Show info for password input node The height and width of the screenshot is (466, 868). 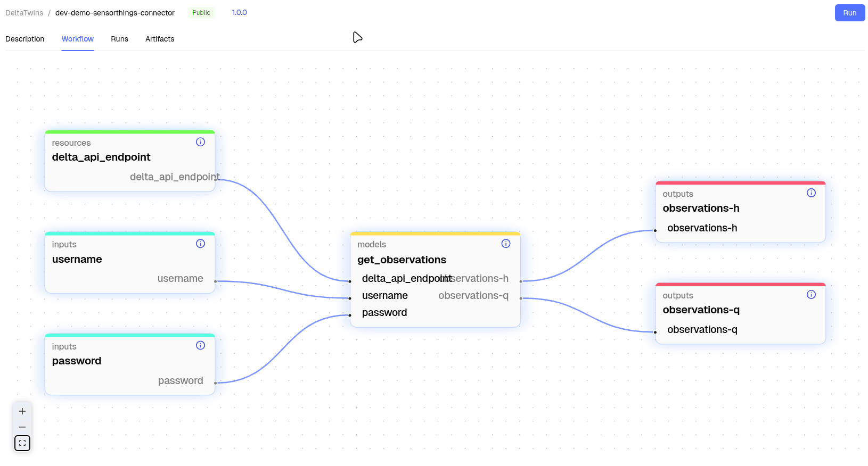200,345
